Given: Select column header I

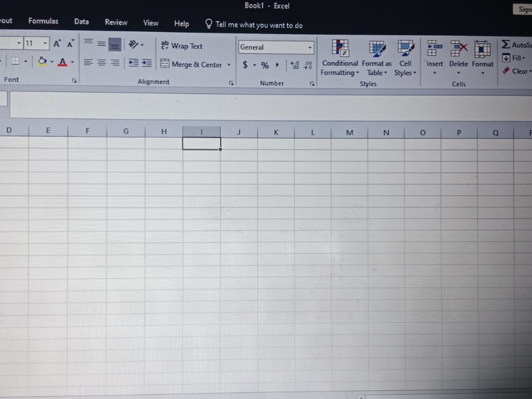Looking at the screenshot, I should 202,131.
